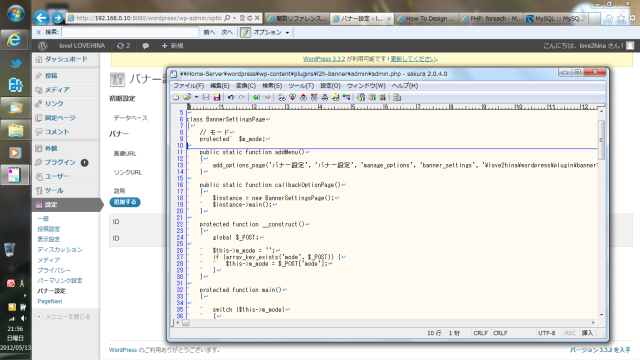Click + 新規 in WordPress admin bar
The width and height of the screenshot is (640, 360).
pos(172,46)
